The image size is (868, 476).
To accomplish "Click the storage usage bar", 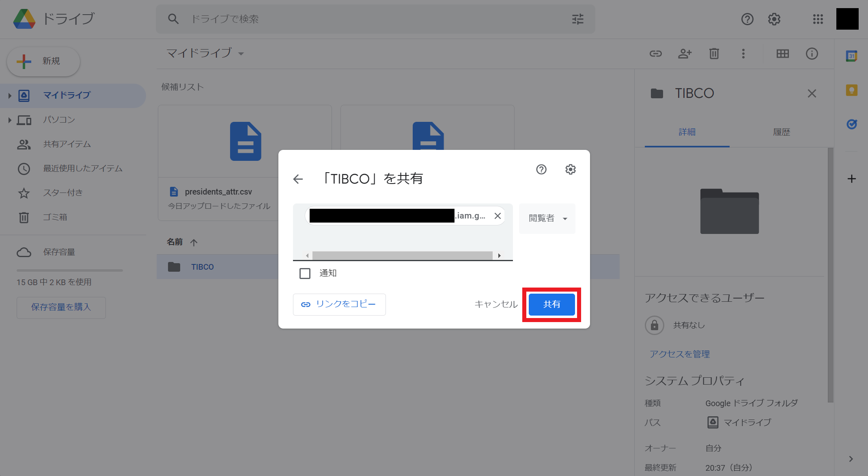I will [69, 270].
